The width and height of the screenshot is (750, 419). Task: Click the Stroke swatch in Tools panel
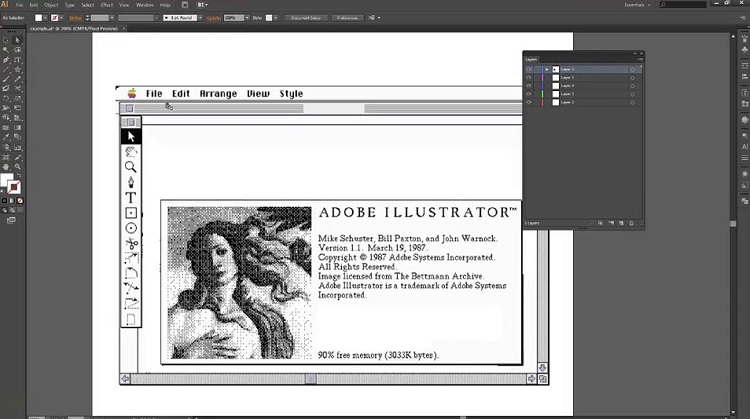tap(14, 187)
